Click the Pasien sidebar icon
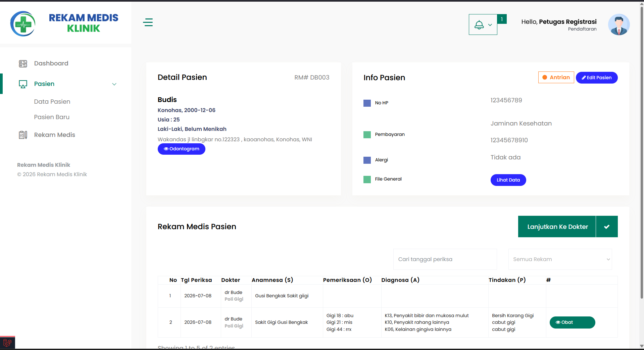This screenshot has height=350, width=644. tap(23, 84)
